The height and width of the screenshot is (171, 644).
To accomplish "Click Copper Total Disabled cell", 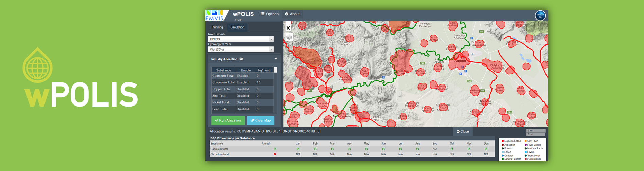I will (x=246, y=89).
